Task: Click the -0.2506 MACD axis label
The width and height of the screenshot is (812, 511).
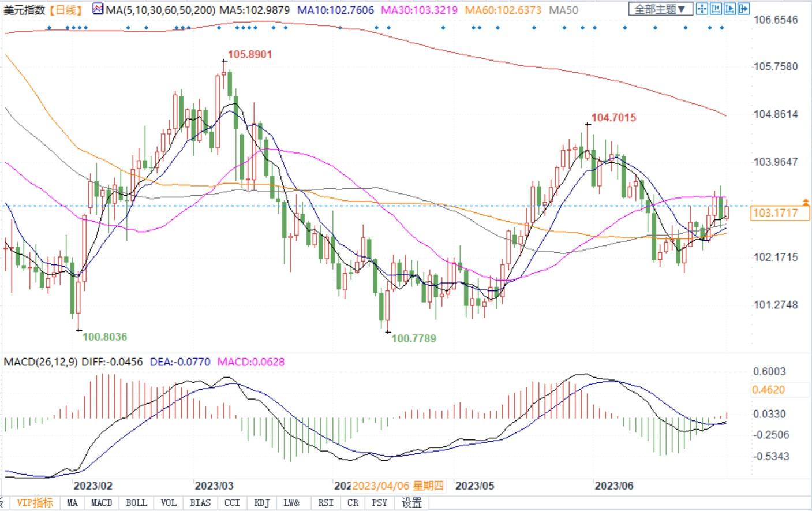Action: click(771, 435)
